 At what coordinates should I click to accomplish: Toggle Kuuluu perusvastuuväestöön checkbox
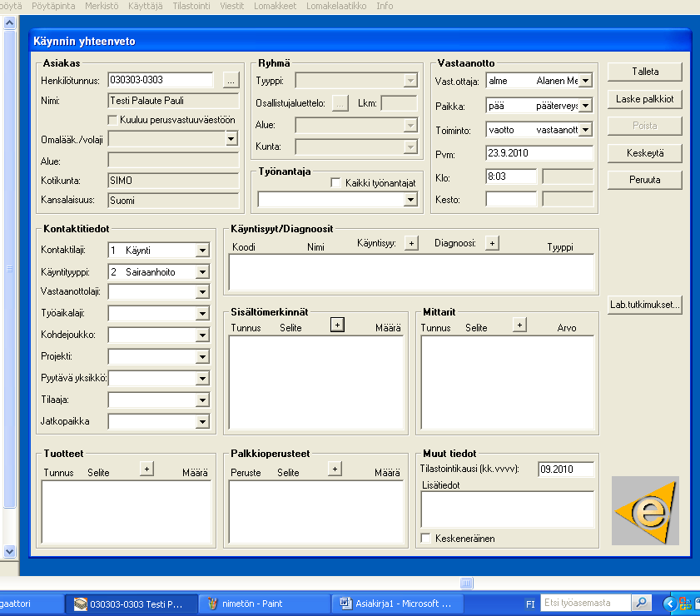[112, 120]
